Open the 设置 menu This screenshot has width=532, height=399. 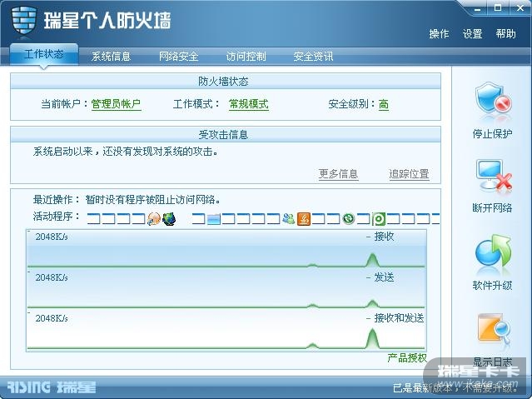tap(472, 33)
